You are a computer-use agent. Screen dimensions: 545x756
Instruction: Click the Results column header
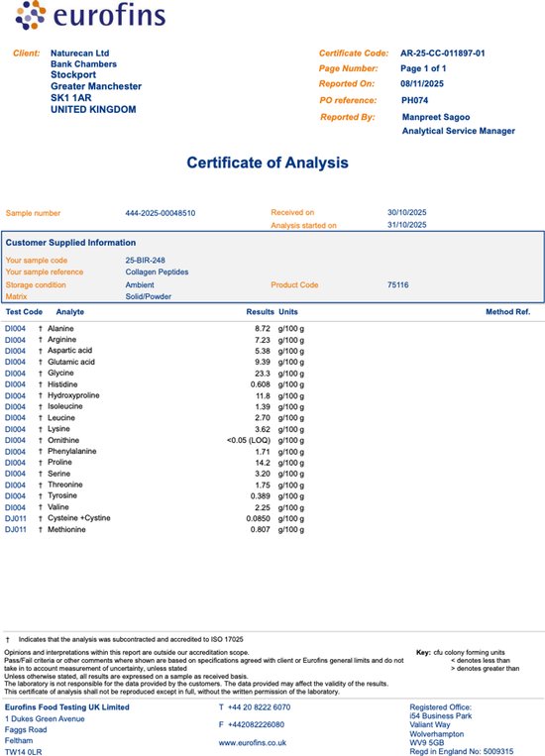(260, 312)
